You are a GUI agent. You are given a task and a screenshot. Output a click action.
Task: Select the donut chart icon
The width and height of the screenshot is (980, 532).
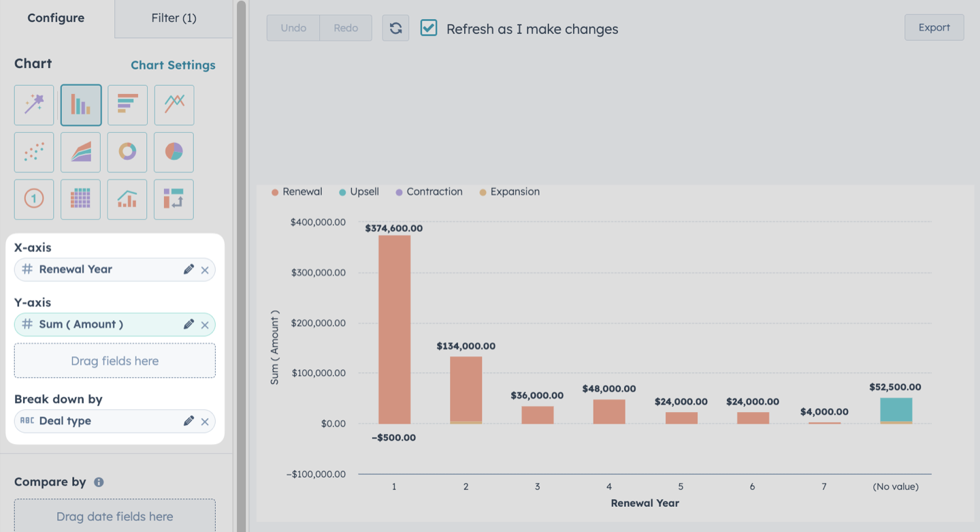(x=127, y=152)
